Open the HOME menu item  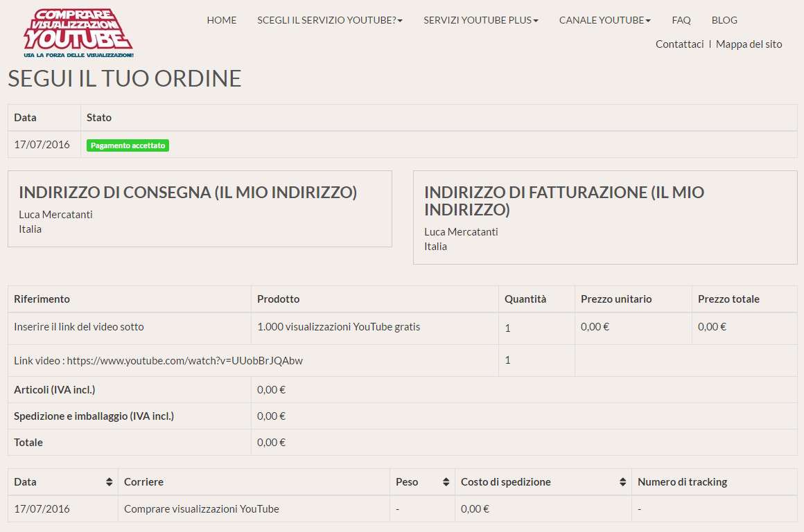(222, 20)
